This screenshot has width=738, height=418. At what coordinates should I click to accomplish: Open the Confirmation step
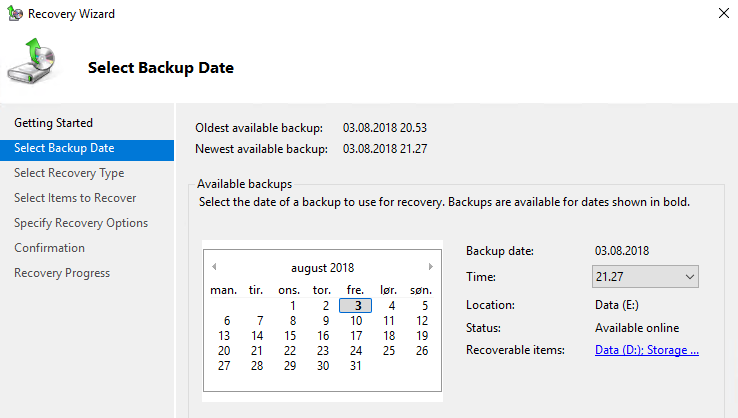pyautogui.click(x=49, y=248)
